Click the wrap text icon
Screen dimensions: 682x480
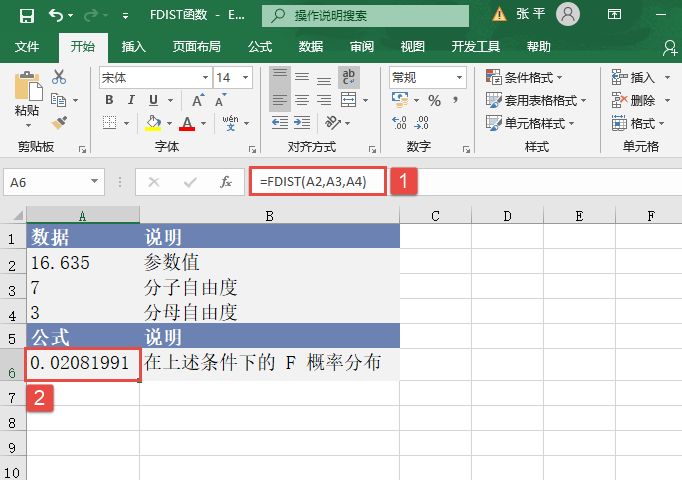[349, 78]
